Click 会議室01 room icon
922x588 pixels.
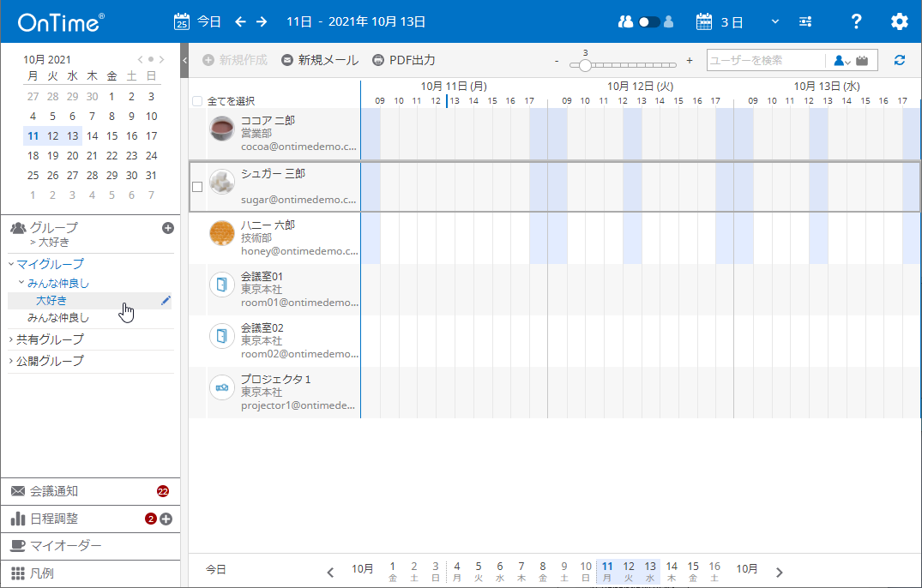222,285
